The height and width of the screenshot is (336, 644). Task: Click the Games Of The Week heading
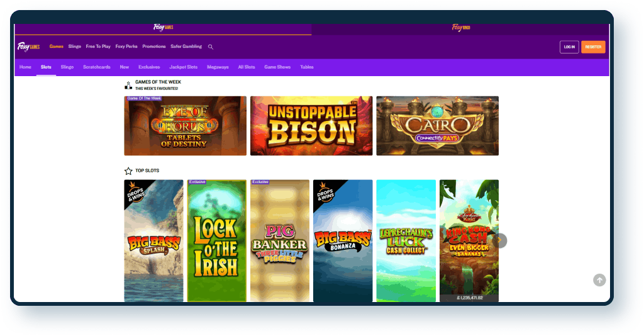click(158, 82)
